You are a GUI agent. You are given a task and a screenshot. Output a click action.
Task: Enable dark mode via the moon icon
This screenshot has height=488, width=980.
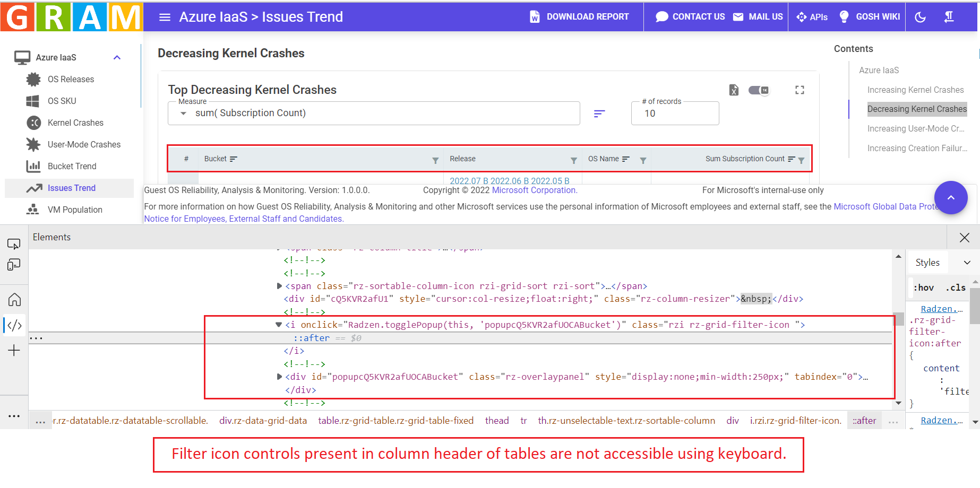920,16
